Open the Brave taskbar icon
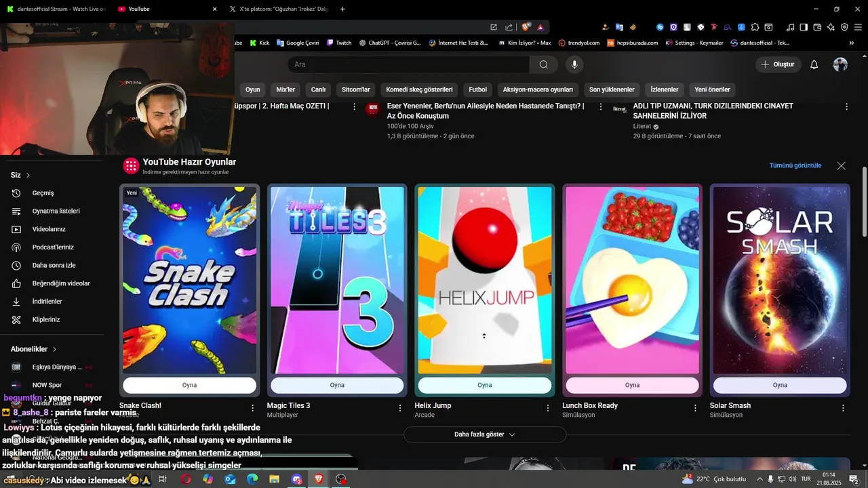868x488 pixels. coord(319,479)
